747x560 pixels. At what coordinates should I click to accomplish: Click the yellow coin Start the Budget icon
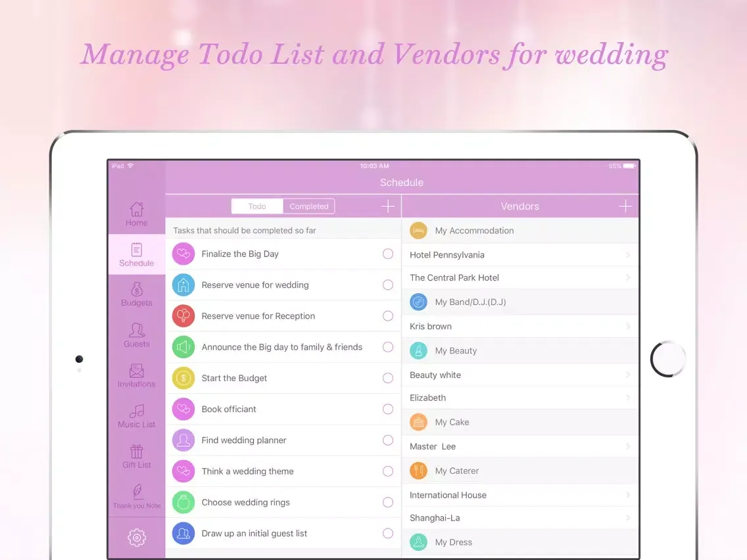click(183, 378)
